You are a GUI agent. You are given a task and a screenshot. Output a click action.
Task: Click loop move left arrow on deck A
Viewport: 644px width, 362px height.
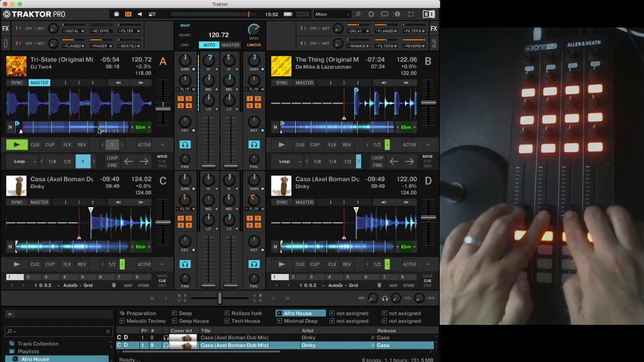coord(128,161)
